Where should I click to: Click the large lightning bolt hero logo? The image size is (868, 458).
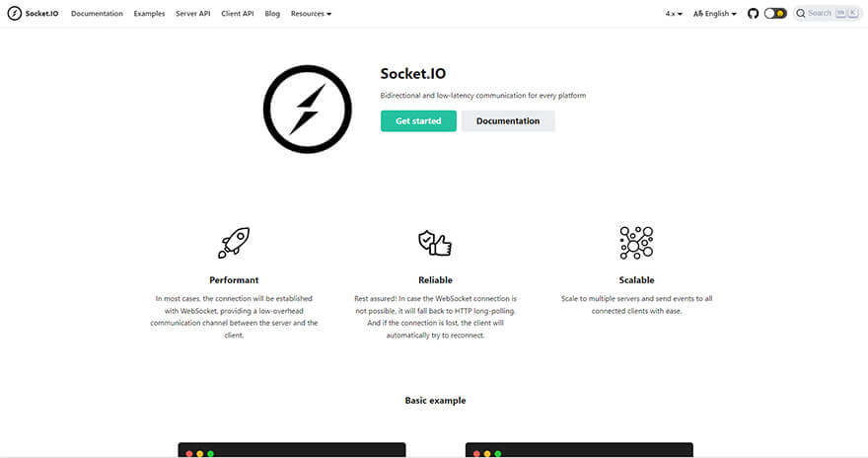[x=307, y=110]
